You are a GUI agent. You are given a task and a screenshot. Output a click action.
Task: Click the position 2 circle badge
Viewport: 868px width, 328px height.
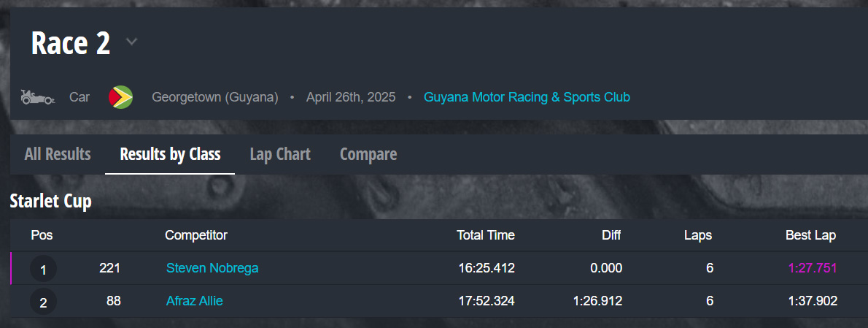43,302
